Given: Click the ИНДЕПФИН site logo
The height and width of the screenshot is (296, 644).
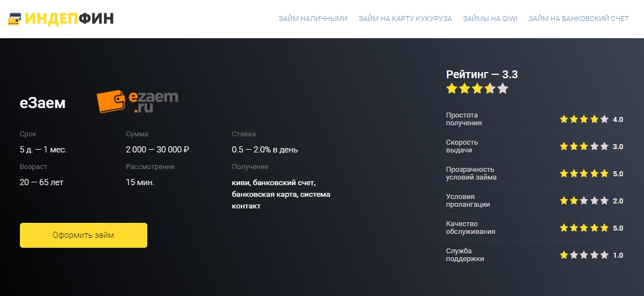Looking at the screenshot, I should click(x=61, y=19).
